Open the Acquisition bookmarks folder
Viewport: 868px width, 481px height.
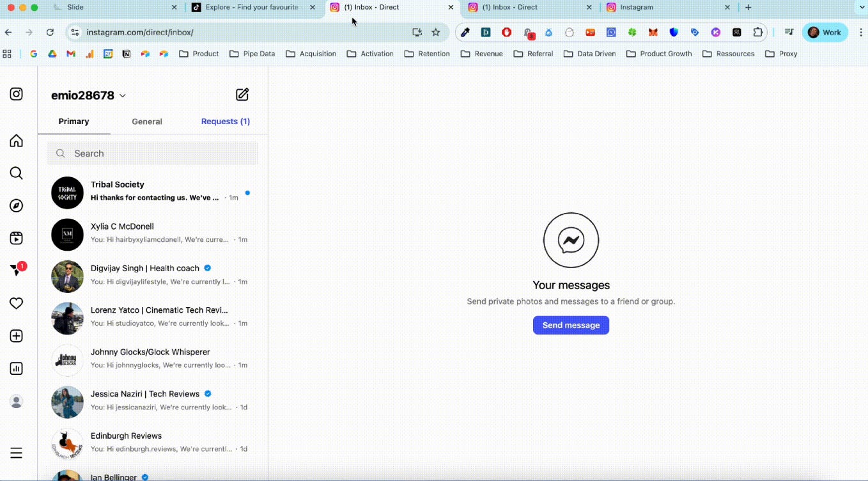click(x=311, y=54)
